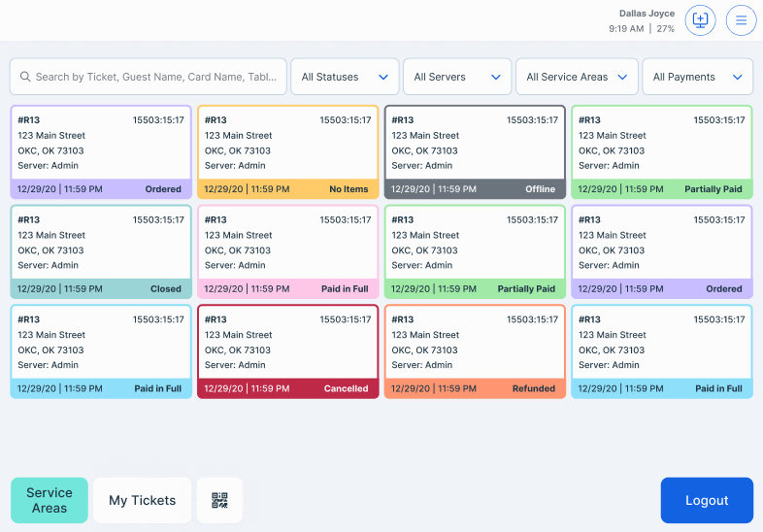The width and height of the screenshot is (763, 532).
Task: Expand the All Statuses dropdown
Action: (345, 77)
